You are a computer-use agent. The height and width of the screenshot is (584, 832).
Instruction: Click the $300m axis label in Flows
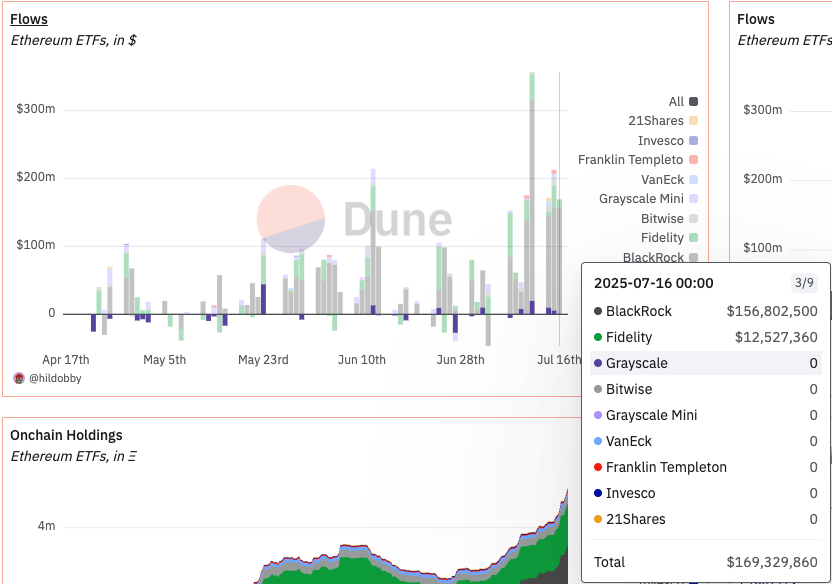pos(36,109)
